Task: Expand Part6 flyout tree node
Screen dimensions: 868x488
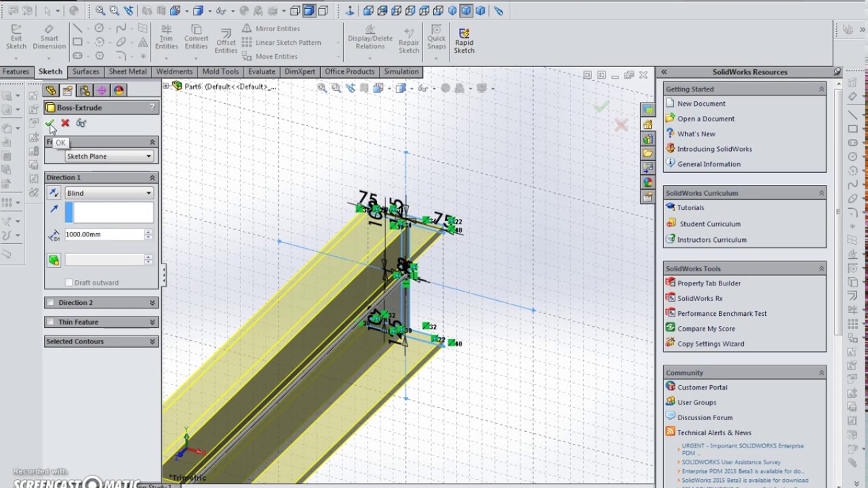Action: (166, 87)
